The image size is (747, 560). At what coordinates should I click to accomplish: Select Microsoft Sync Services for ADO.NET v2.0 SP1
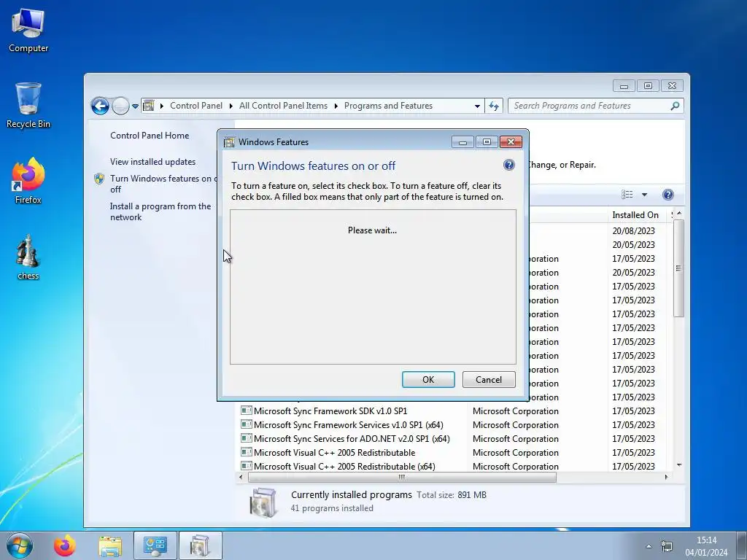(x=352, y=438)
